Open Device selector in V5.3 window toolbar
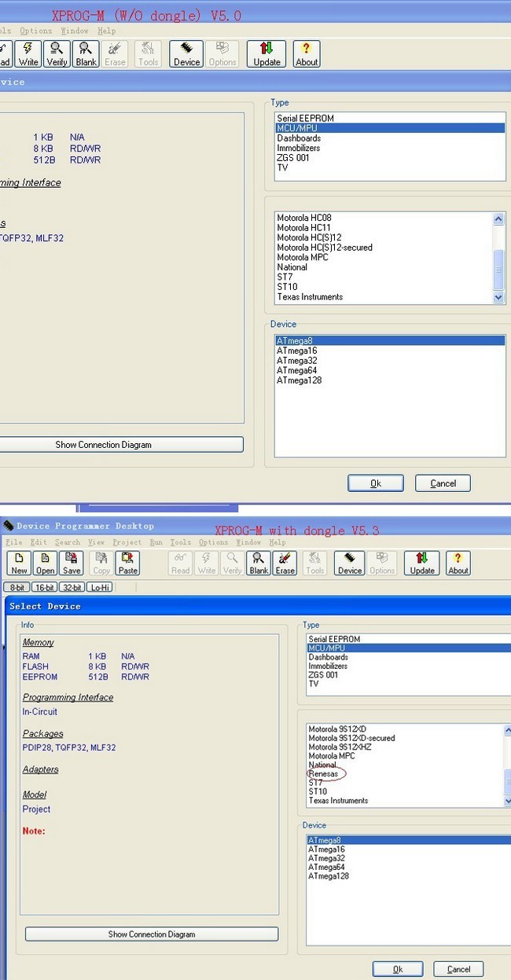Viewport: 511px width, 980px height. pos(350,563)
